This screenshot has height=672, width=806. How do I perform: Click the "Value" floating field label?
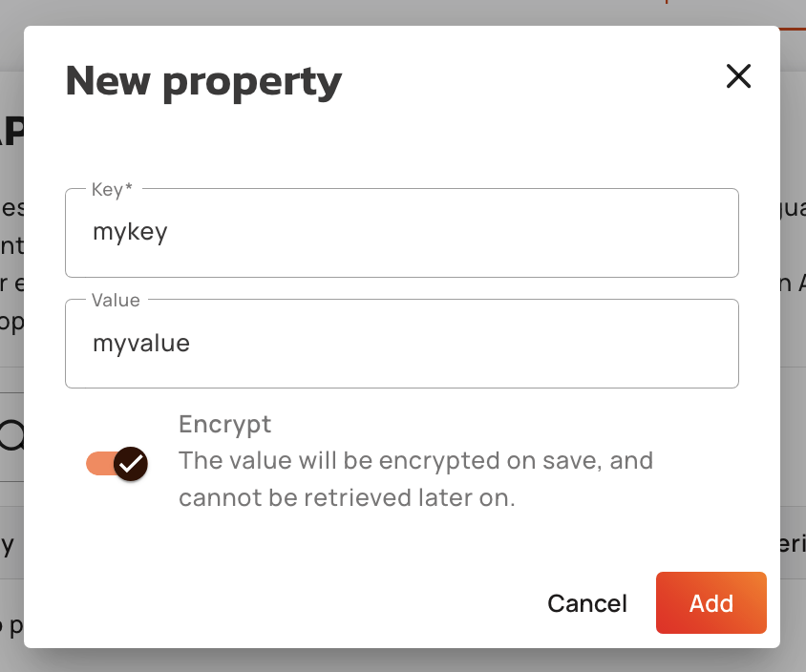point(116,301)
